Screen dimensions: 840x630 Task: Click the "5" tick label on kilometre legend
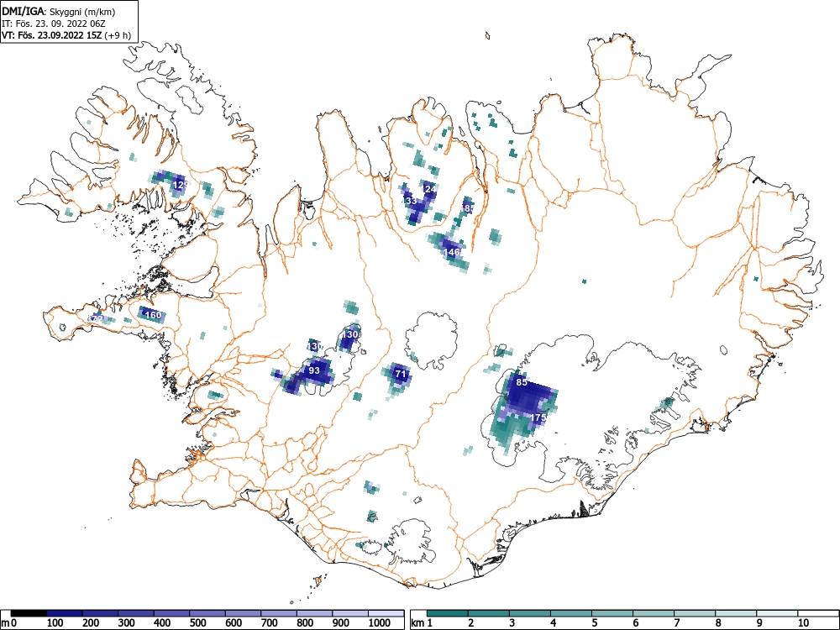tap(595, 623)
